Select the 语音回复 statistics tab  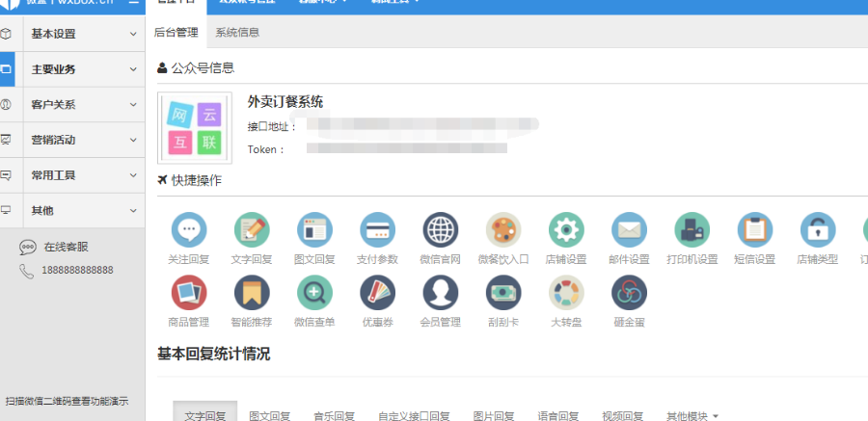click(558, 415)
